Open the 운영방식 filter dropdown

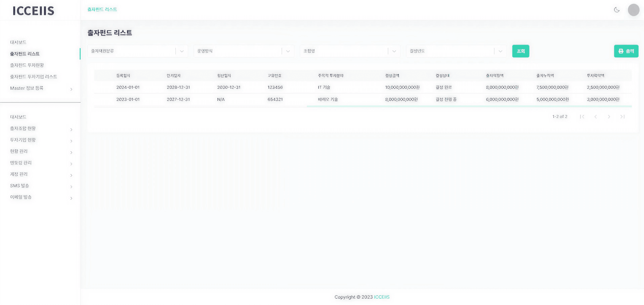coord(288,51)
